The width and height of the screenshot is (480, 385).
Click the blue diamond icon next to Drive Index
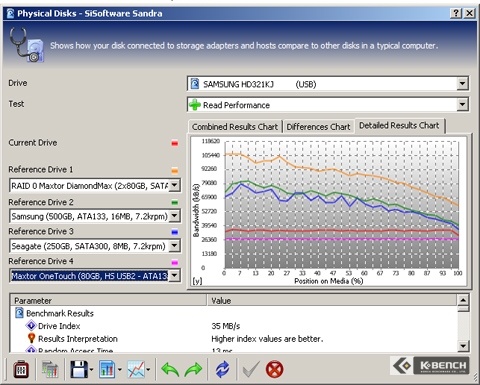click(31, 325)
